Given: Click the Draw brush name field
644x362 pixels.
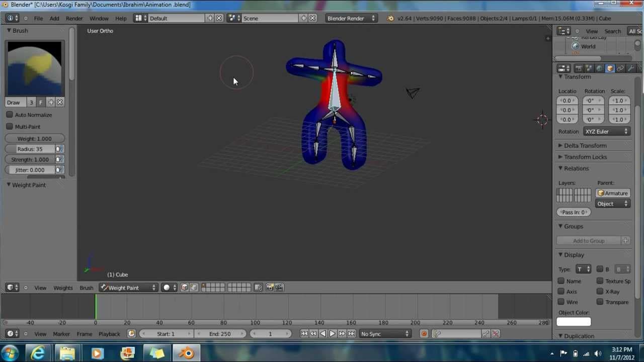Looking at the screenshot, I should (x=15, y=103).
